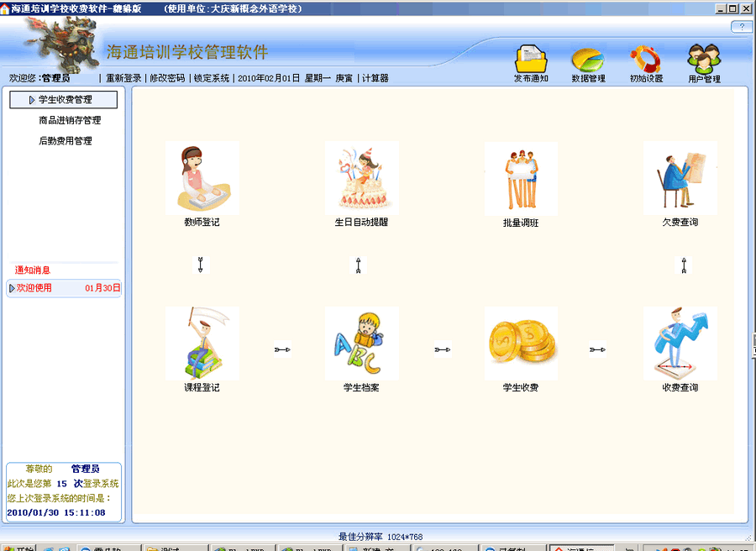Open 收费查询 fee inquiry
Image resolution: width=756 pixels, height=551 pixels.
click(680, 343)
